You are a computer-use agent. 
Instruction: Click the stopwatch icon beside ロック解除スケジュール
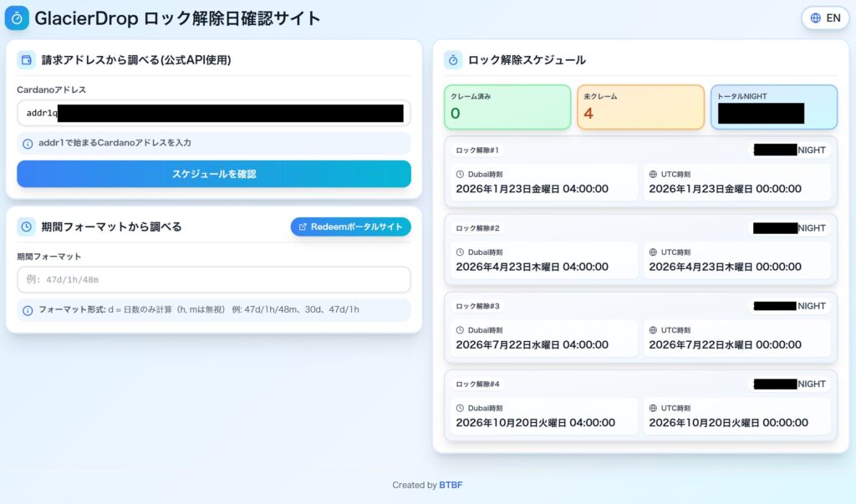tap(453, 59)
